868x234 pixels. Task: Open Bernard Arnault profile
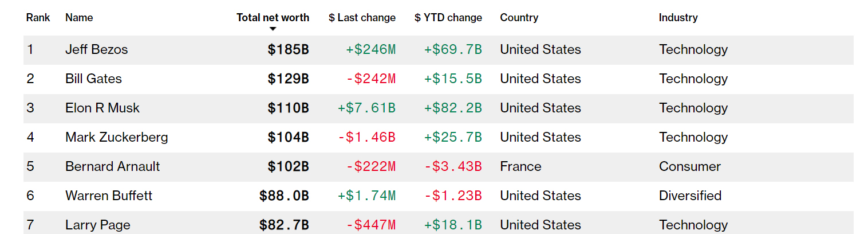coord(112,167)
